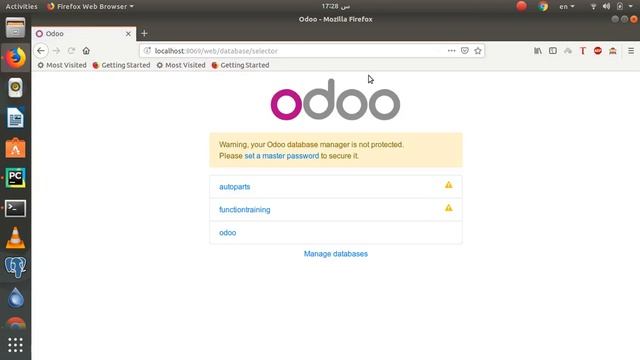This screenshot has height=360, width=640.
Task: Click the Firefox icon in the dock
Action: pyautogui.click(x=16, y=58)
